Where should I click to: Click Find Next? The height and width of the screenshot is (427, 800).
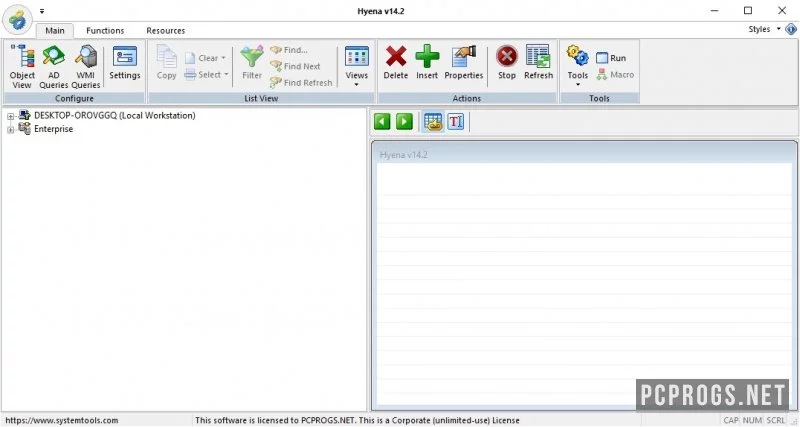click(x=295, y=66)
